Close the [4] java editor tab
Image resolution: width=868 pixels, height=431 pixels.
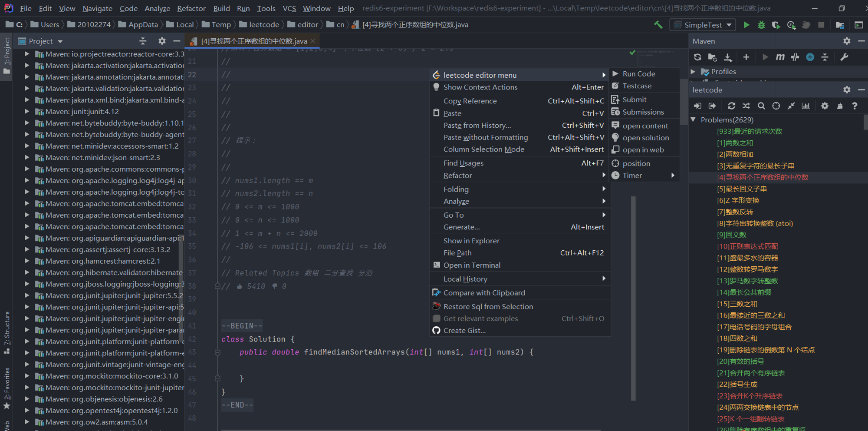pos(313,41)
